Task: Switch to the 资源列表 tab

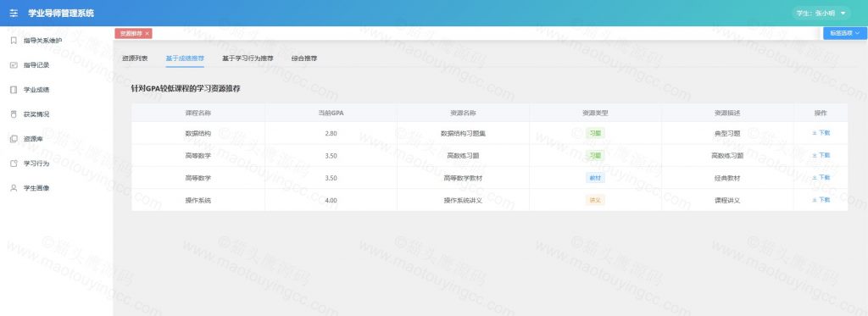Action: click(135, 58)
